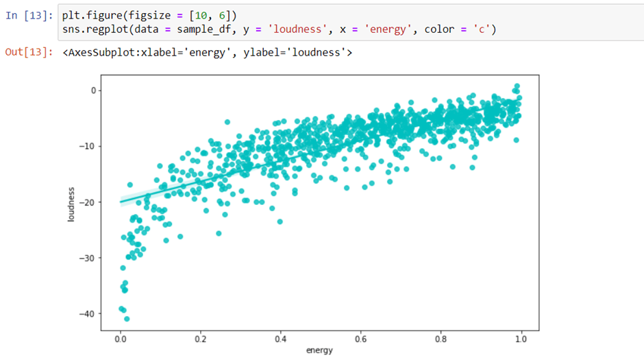Click the AxesSubplot output text

tap(208, 53)
